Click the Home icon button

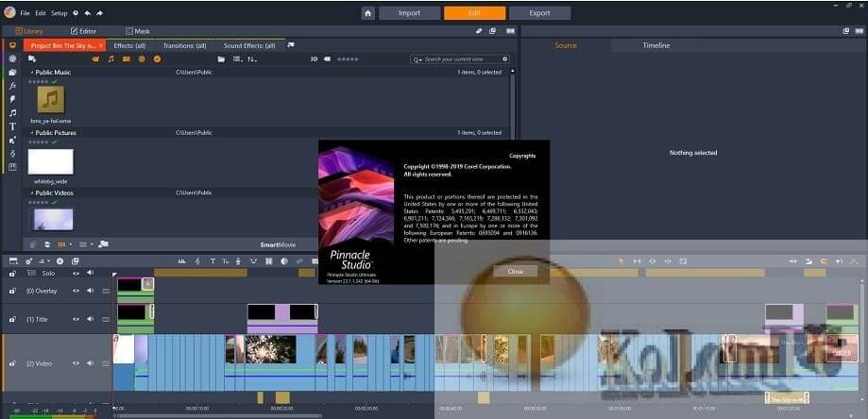(x=366, y=13)
